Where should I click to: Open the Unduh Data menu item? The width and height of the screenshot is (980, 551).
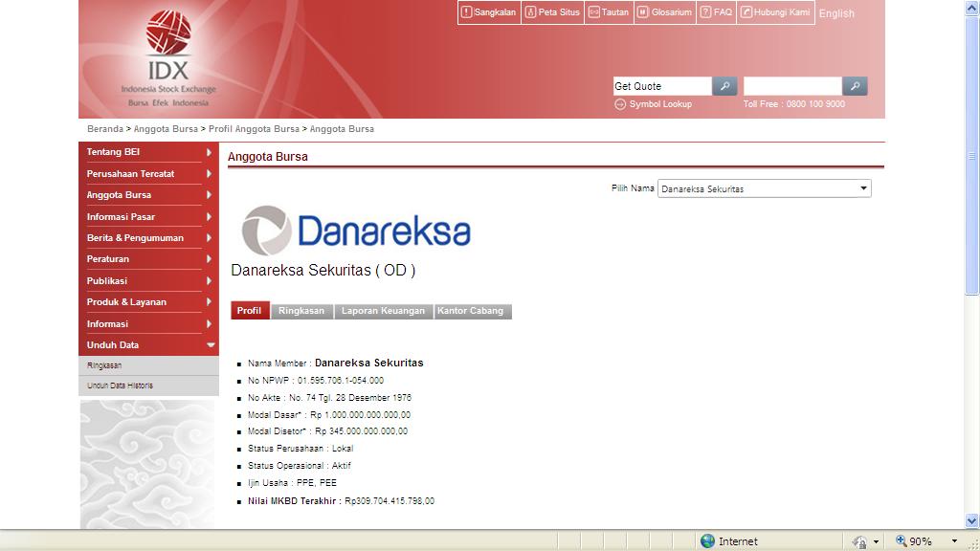113,344
